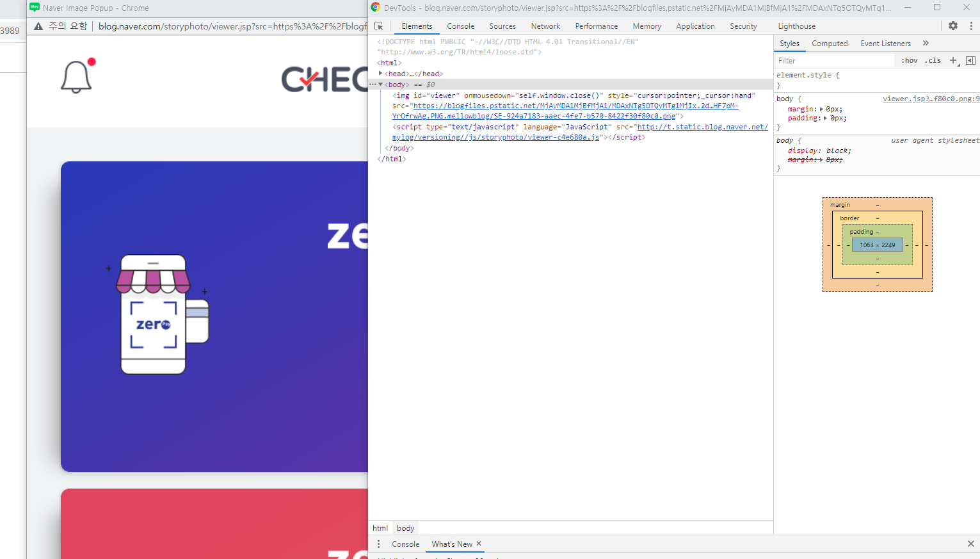Toggle the computed styles sidebar icon
980x559 pixels.
point(970,60)
